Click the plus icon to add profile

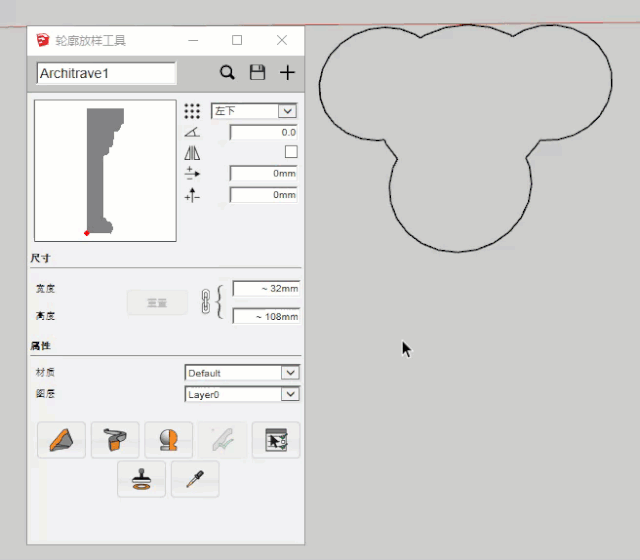coord(287,72)
